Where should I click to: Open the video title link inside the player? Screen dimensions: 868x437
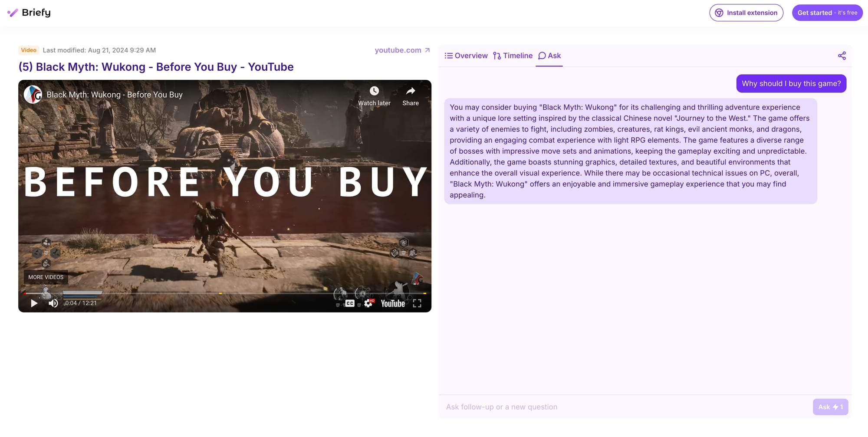(x=115, y=95)
